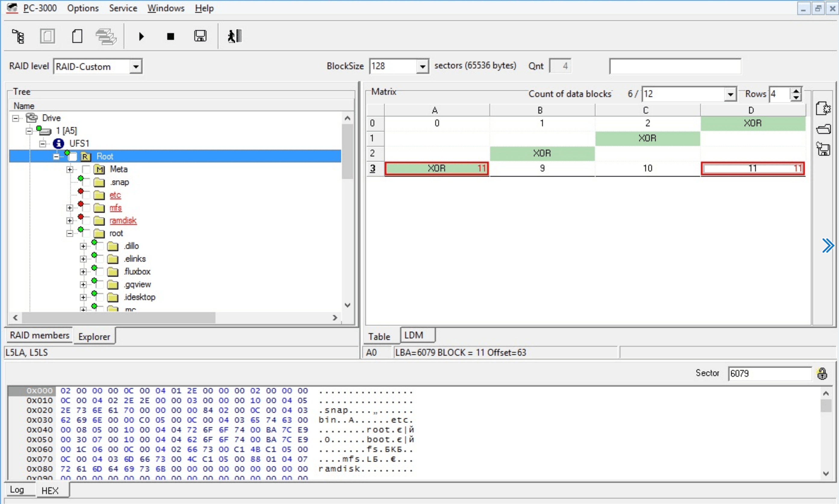Click the Sector input field
839x504 pixels.
(x=770, y=374)
